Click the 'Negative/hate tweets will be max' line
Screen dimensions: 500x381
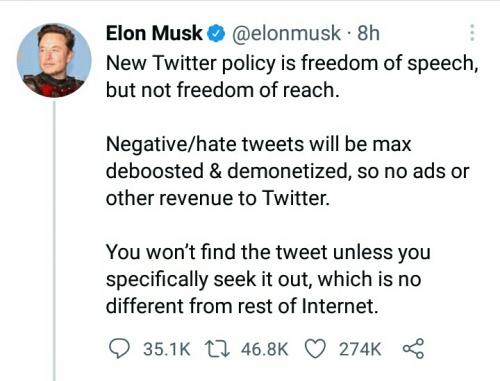point(258,145)
